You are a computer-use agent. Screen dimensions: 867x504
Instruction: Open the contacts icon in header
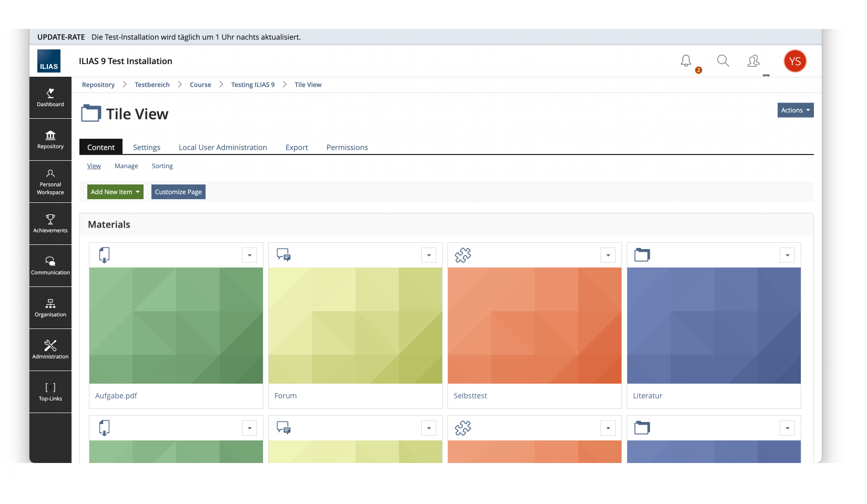coord(753,61)
